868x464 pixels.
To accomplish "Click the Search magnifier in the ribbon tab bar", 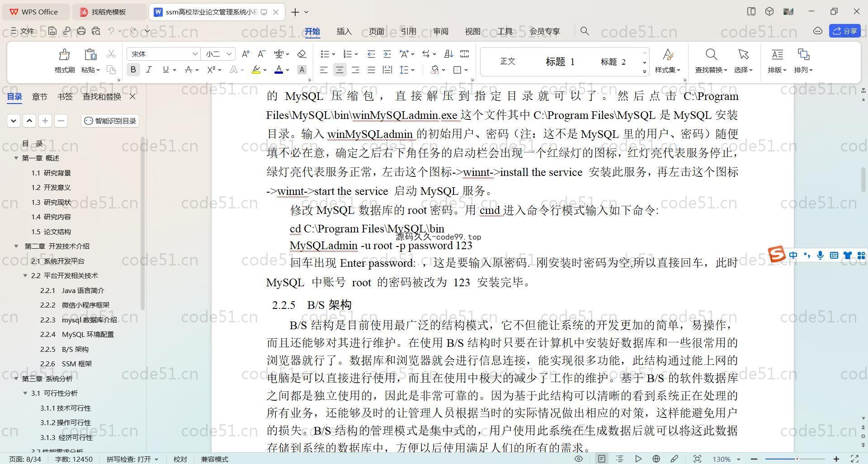I will point(585,31).
